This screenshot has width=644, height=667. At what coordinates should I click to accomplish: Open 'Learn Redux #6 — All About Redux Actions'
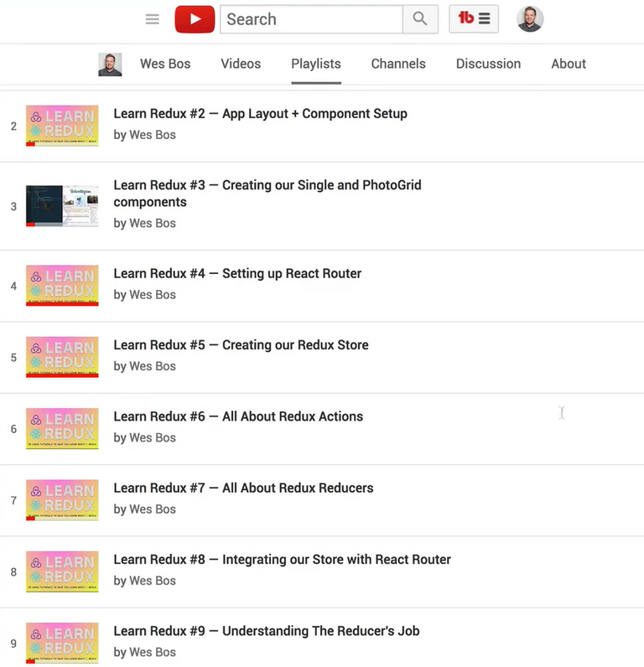238,416
